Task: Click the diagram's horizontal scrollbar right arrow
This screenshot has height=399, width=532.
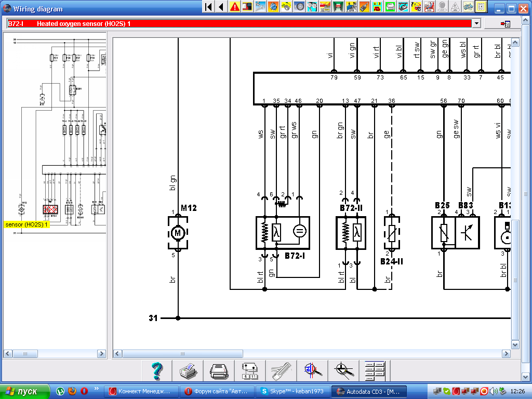Action: (x=506, y=354)
